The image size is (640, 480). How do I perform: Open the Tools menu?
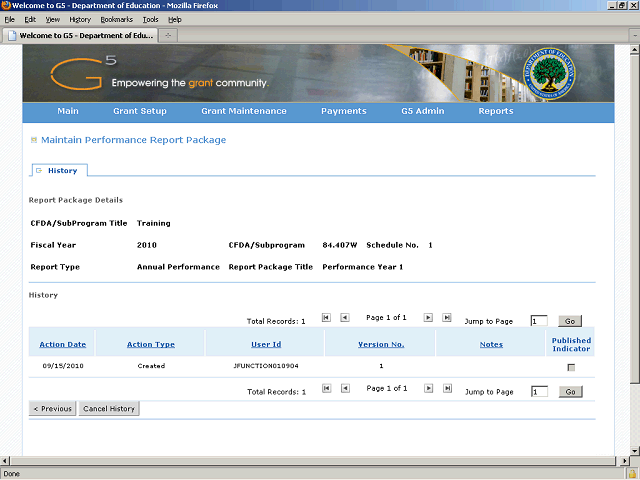[150, 20]
